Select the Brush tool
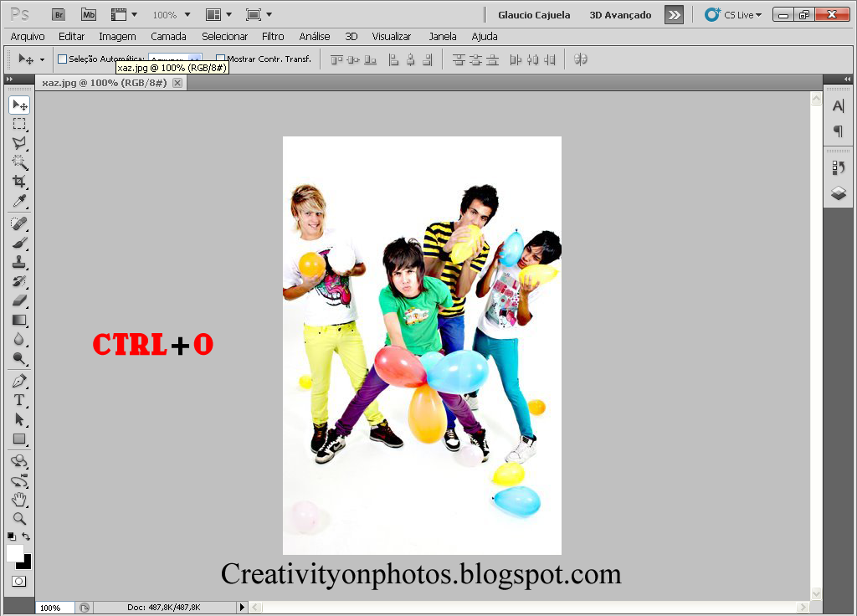The image size is (857, 616). point(19,242)
